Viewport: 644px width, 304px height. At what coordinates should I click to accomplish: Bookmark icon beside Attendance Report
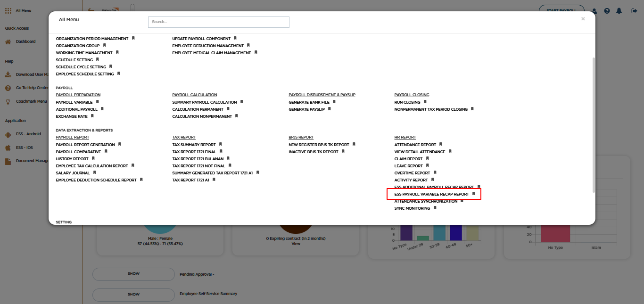point(441,144)
